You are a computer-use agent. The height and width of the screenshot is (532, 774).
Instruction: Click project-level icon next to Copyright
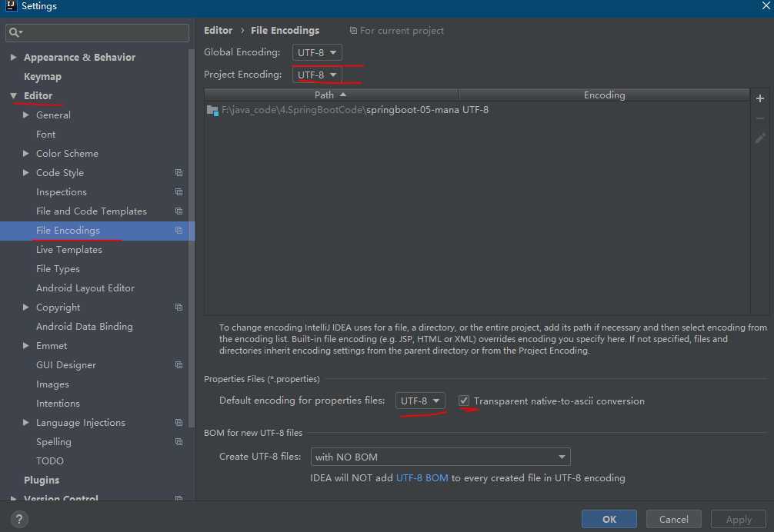coord(178,308)
